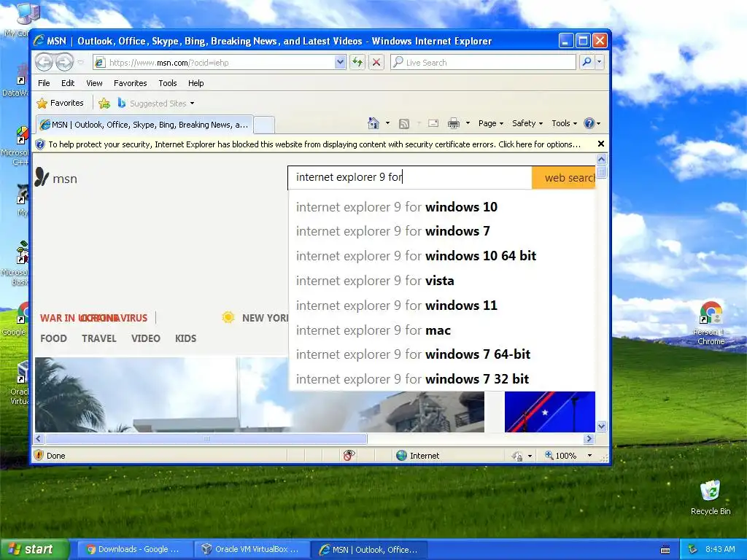747x560 pixels.
Task: Click the Windows Start button
Action: coord(34,549)
